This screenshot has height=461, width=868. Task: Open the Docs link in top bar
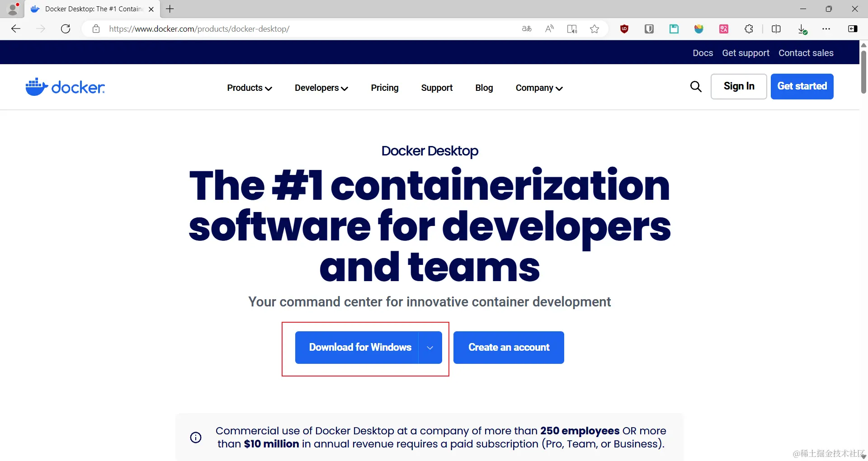click(x=703, y=53)
